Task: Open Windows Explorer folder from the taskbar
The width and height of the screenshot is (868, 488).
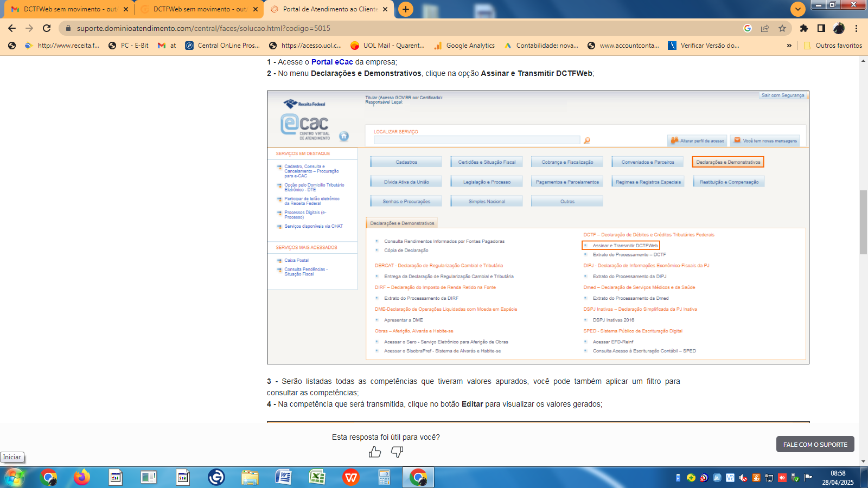Action: [250, 477]
